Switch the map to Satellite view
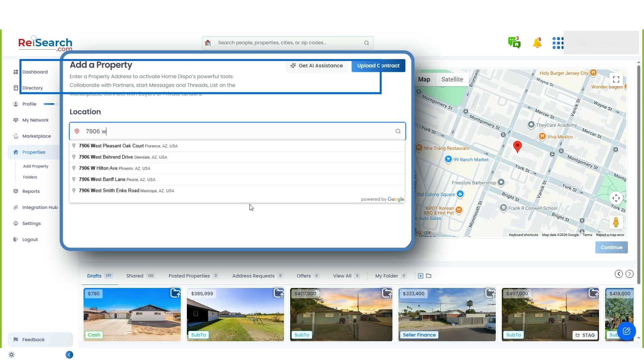644x362 pixels. [x=452, y=79]
